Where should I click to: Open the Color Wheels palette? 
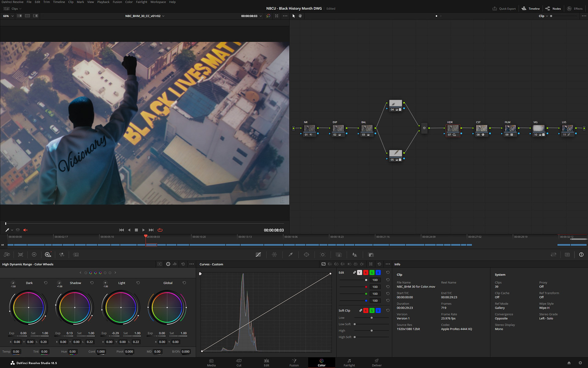(x=34, y=255)
